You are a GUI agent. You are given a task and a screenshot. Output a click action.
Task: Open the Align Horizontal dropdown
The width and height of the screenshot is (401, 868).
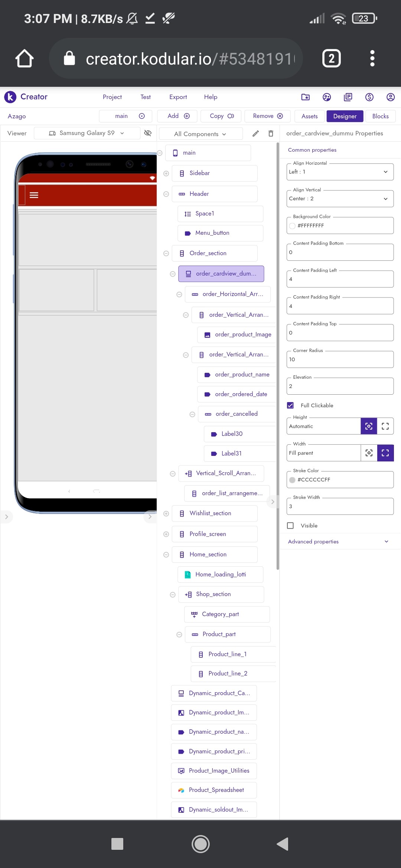[340, 172]
